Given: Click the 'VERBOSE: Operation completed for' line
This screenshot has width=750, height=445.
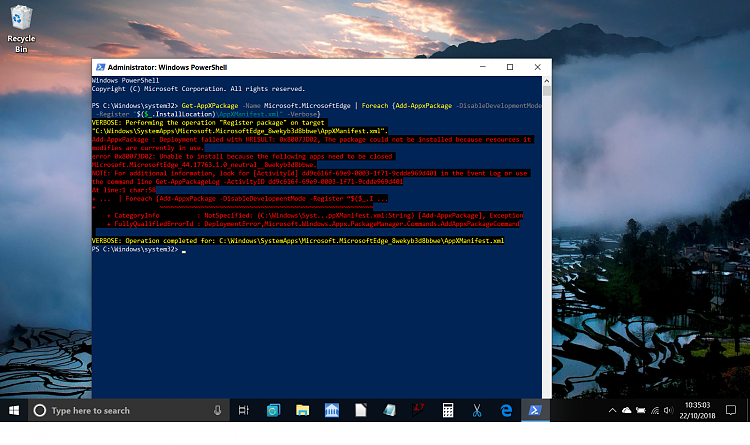Looking at the screenshot, I should [x=298, y=241].
